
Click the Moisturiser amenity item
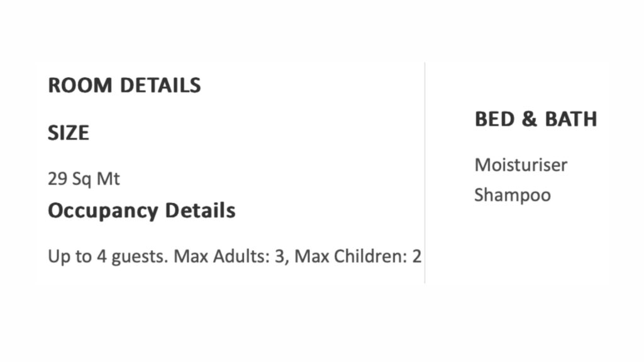(x=521, y=165)
